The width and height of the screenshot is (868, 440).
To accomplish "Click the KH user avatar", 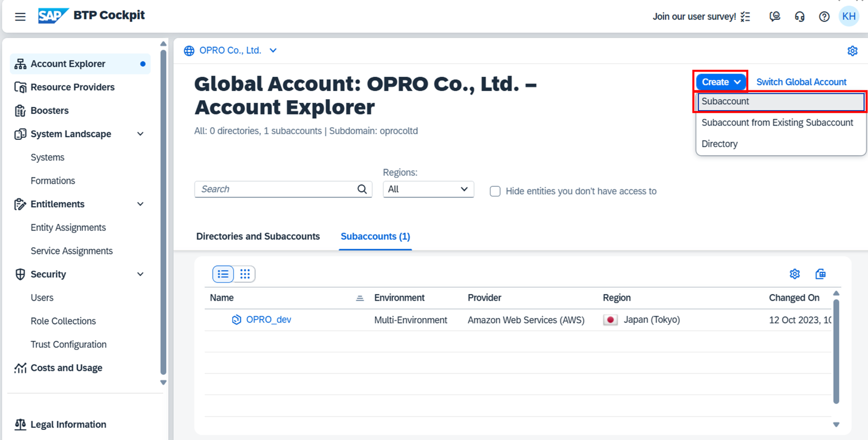I will point(848,17).
